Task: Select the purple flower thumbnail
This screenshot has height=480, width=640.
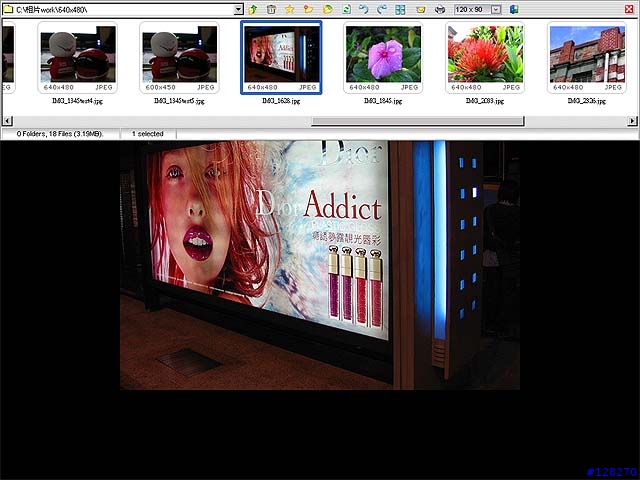Action: pyautogui.click(x=383, y=58)
